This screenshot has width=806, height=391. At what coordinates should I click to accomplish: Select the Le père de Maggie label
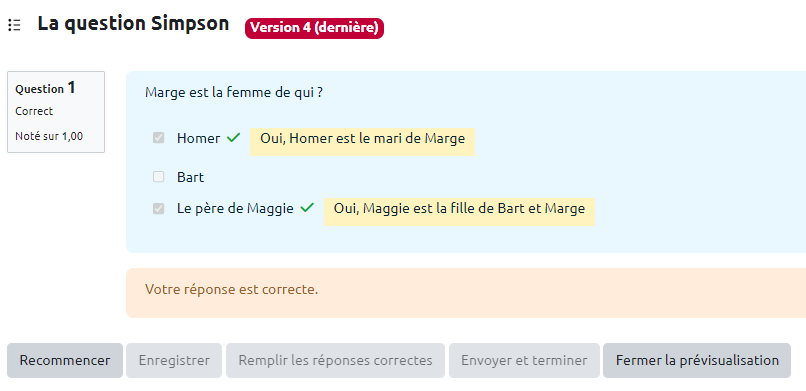coord(235,209)
